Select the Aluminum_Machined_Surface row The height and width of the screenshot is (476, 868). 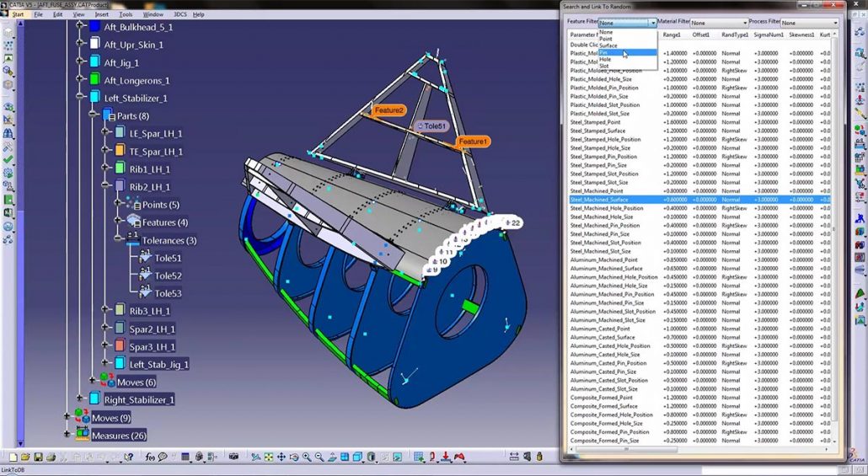[606, 269]
